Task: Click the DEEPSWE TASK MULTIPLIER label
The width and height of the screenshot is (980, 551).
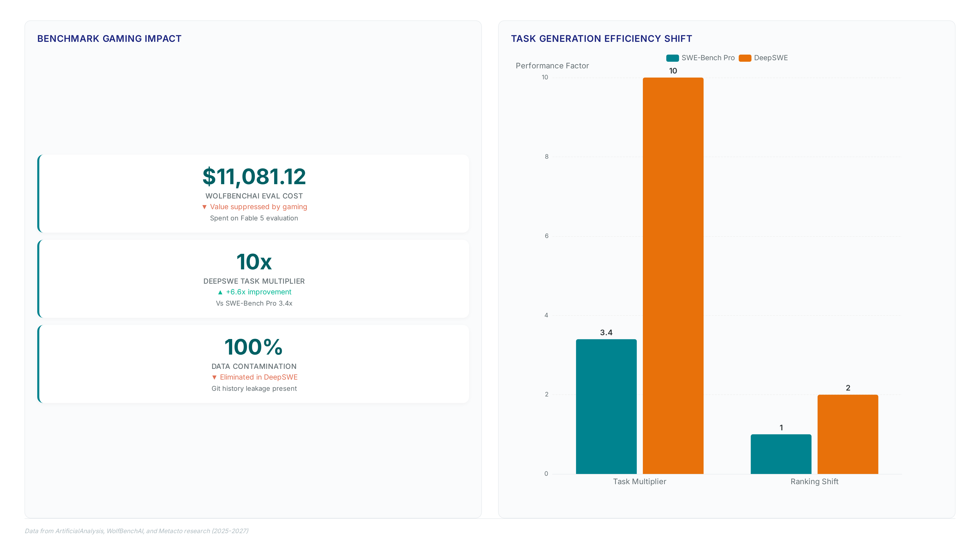Action: [x=254, y=281]
